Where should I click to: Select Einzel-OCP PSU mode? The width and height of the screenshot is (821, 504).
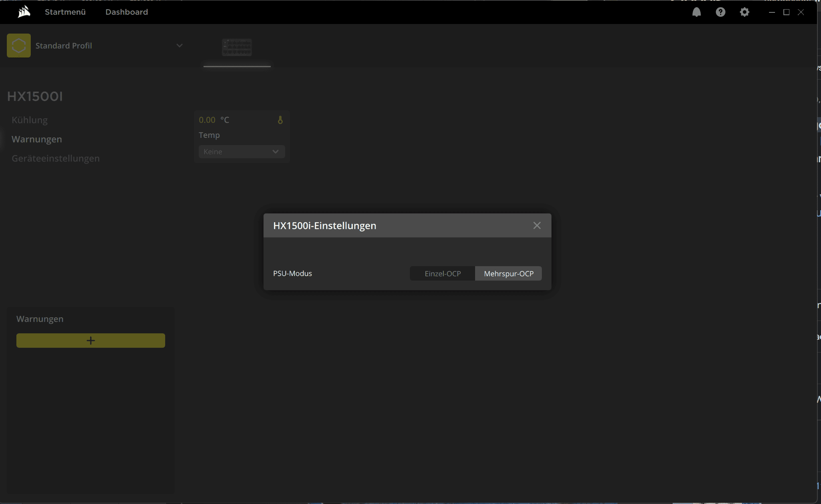click(442, 273)
